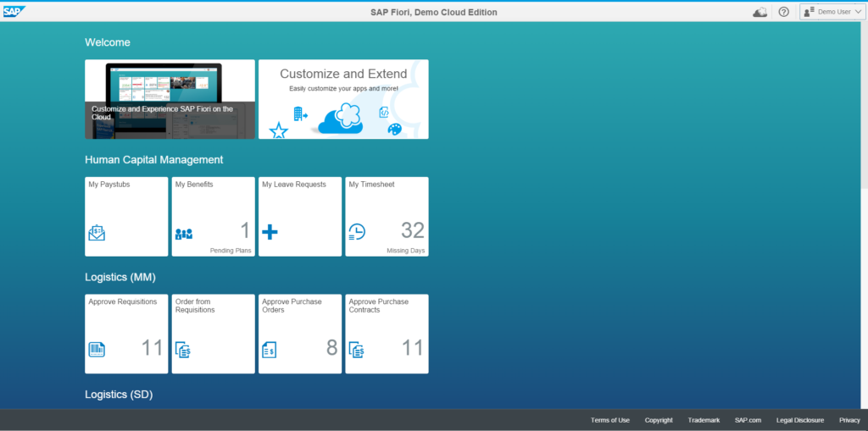868x431 pixels.
Task: Click the Approve Requisitions barcode icon
Action: click(97, 350)
